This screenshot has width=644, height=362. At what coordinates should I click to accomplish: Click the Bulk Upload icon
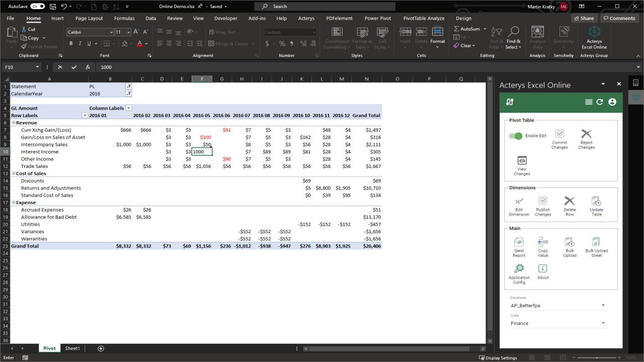[570, 242]
